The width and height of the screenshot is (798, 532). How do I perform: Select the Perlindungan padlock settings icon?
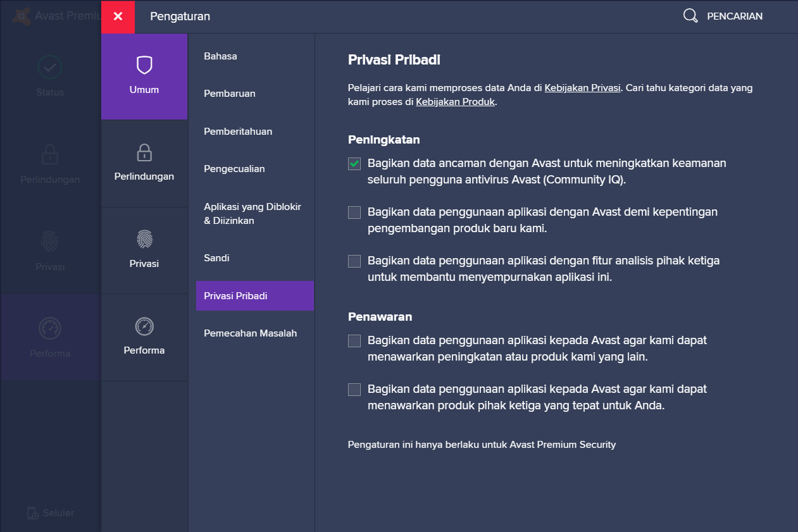point(144,153)
